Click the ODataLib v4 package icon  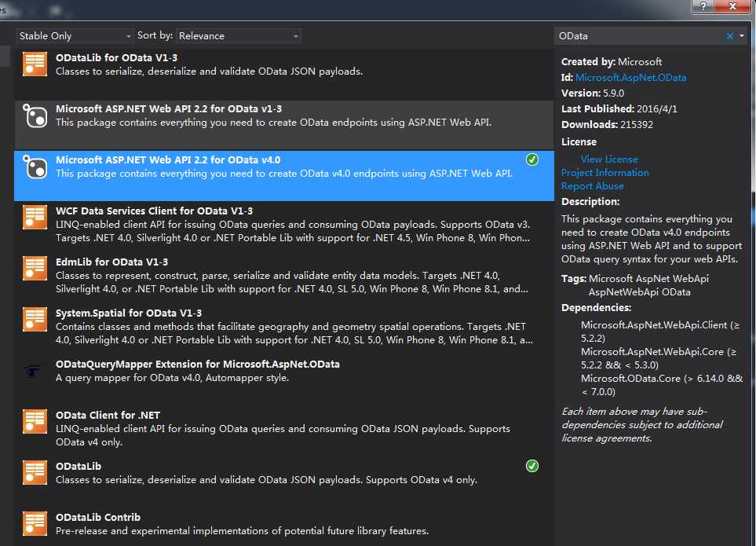coord(35,473)
